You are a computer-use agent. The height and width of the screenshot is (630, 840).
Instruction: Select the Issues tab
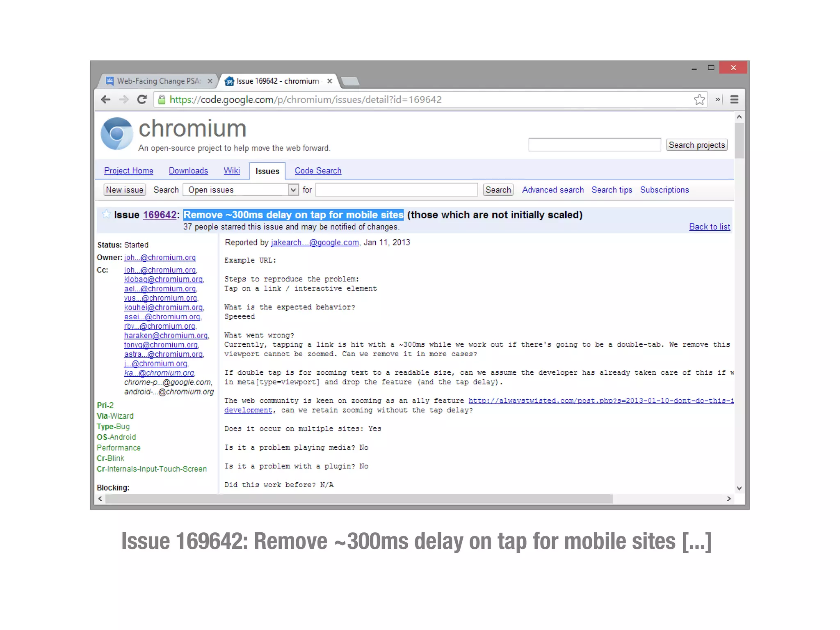pos(267,171)
